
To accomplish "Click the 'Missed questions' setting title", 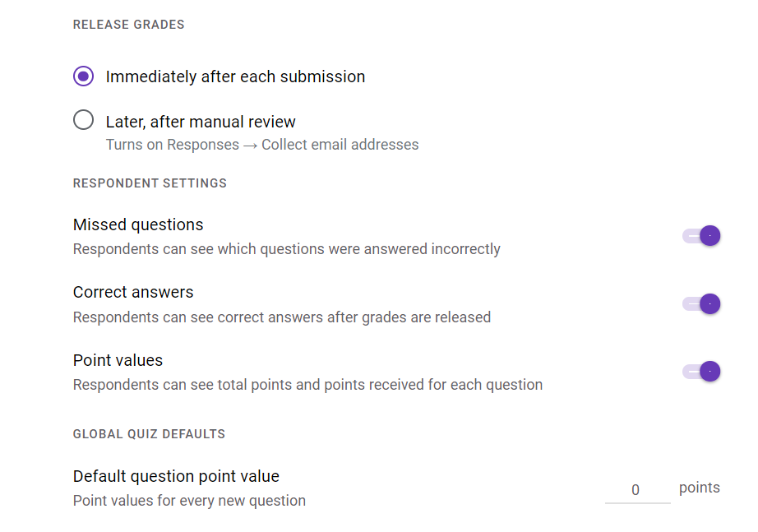I will click(138, 224).
